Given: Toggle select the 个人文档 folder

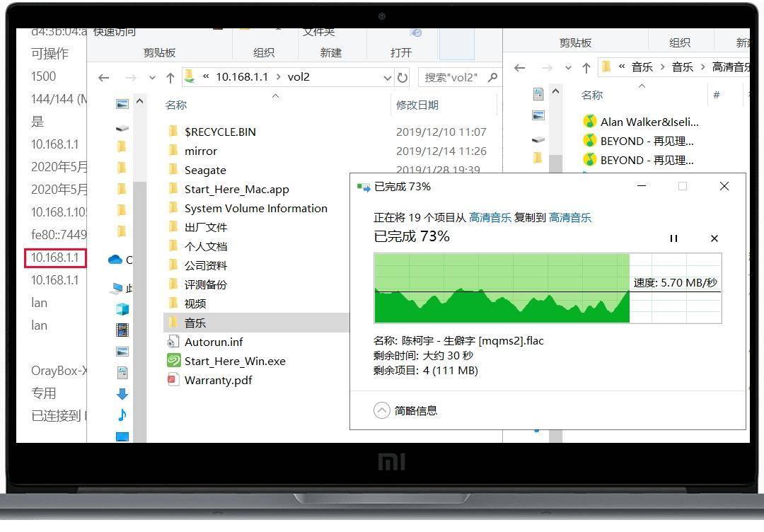Looking at the screenshot, I should (x=207, y=246).
